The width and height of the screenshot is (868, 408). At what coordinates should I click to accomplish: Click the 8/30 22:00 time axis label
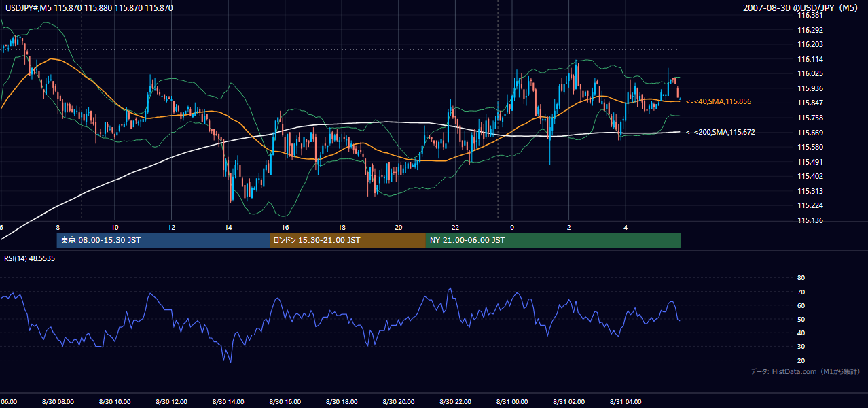pos(455,402)
